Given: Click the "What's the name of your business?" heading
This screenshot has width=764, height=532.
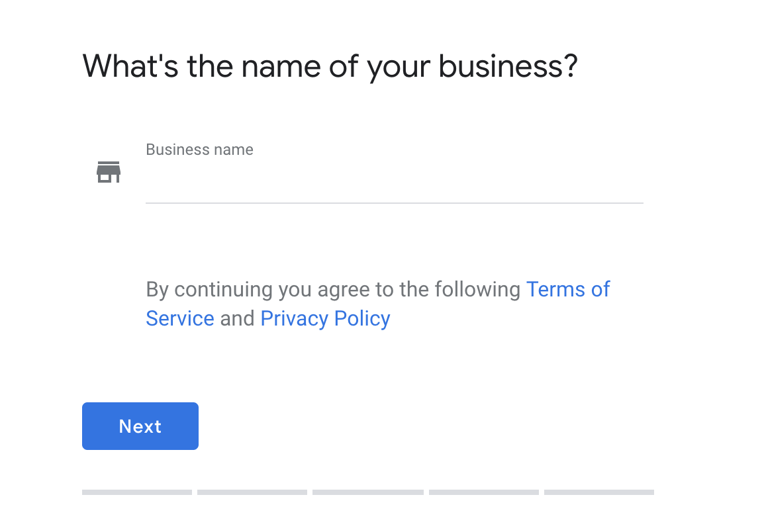Looking at the screenshot, I should point(330,66).
